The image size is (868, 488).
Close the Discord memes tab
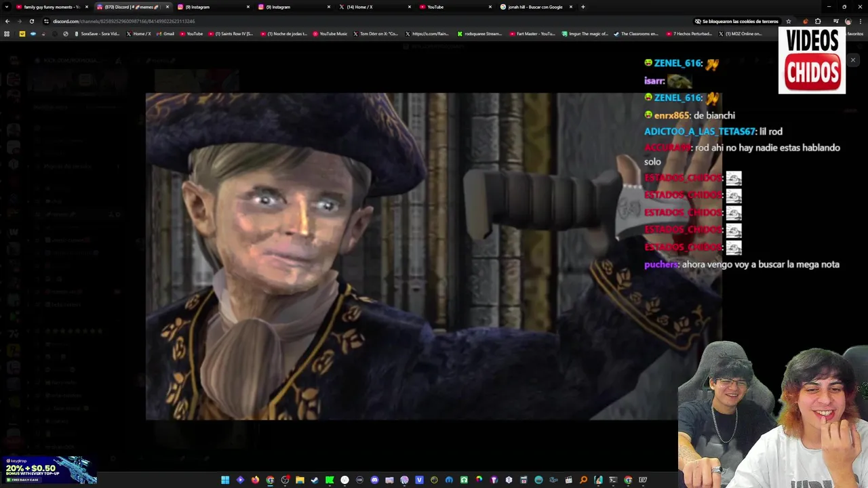coord(167,7)
